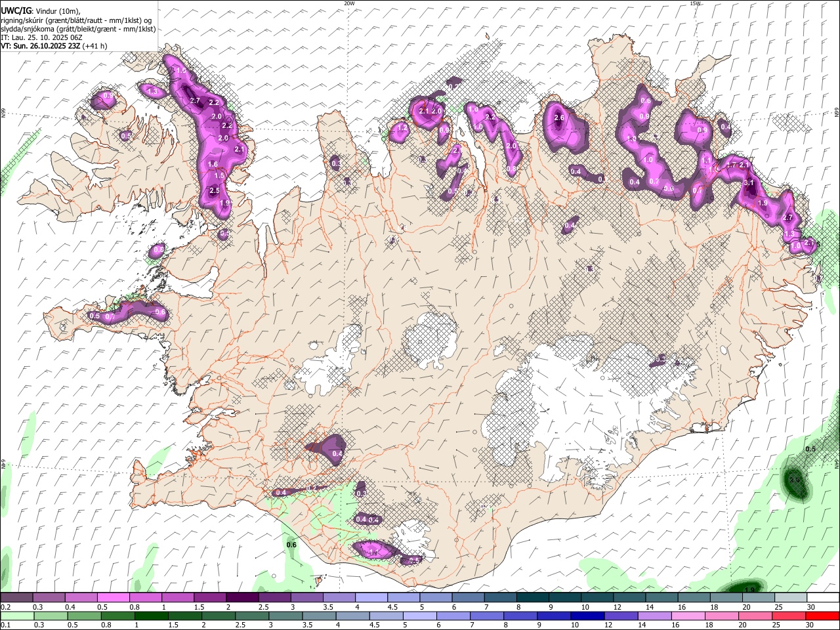The width and height of the screenshot is (840, 630).
Task: Select the 'rigning/skúrir' legend description line
Action: [77, 20]
